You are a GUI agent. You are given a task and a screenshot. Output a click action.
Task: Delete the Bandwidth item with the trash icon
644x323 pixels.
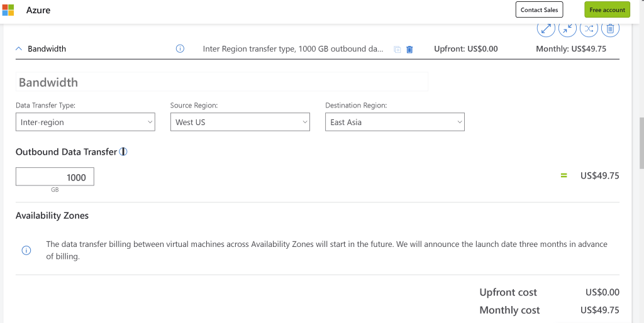(x=409, y=49)
